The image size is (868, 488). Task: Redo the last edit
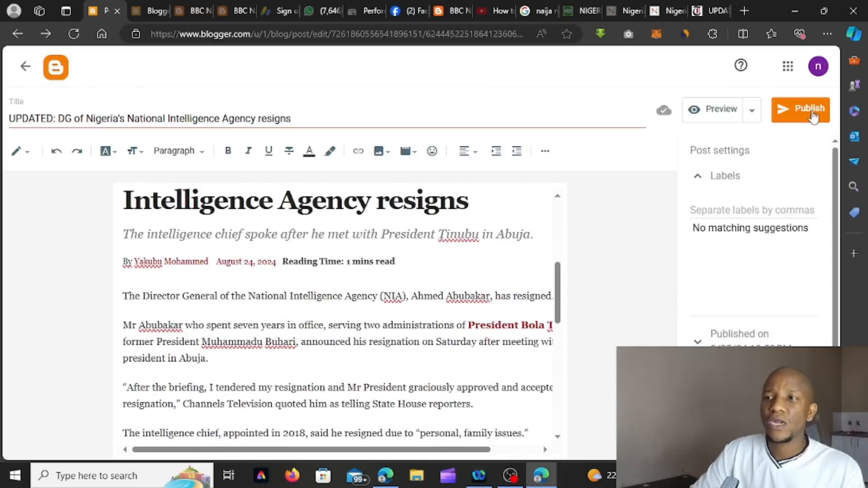[x=77, y=151]
